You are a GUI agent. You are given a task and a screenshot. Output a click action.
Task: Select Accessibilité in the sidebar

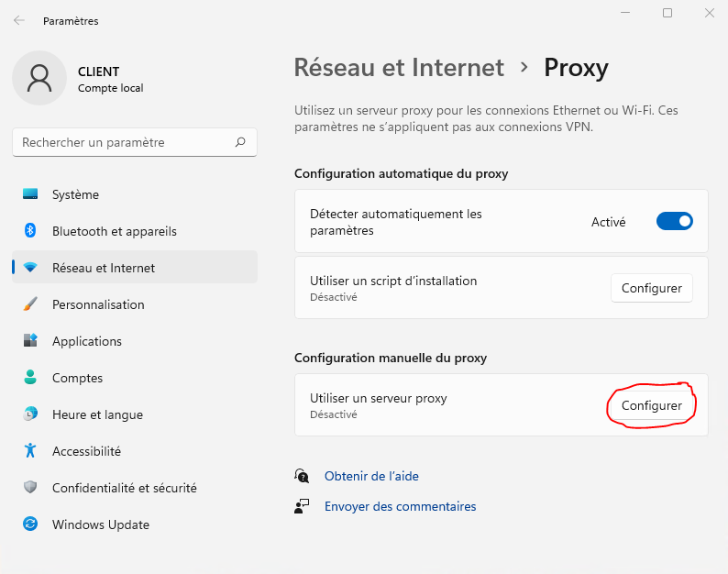pyautogui.click(x=135, y=451)
